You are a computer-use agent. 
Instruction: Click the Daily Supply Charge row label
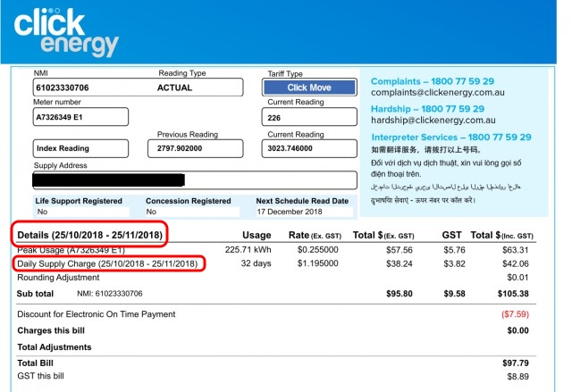point(107,263)
